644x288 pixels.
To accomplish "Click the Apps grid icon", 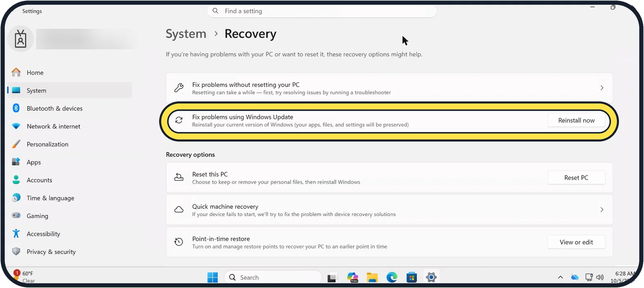I will (16, 162).
